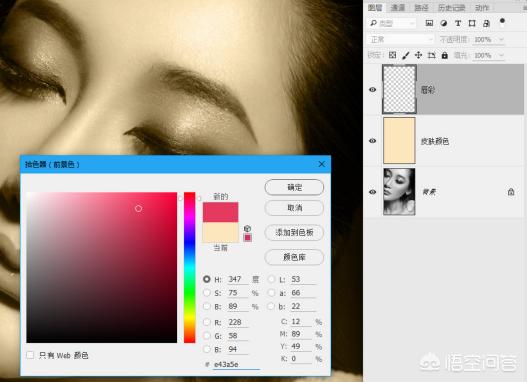Click the web-safe color cube warning icon
This screenshot has height=382, width=527.
(x=247, y=228)
